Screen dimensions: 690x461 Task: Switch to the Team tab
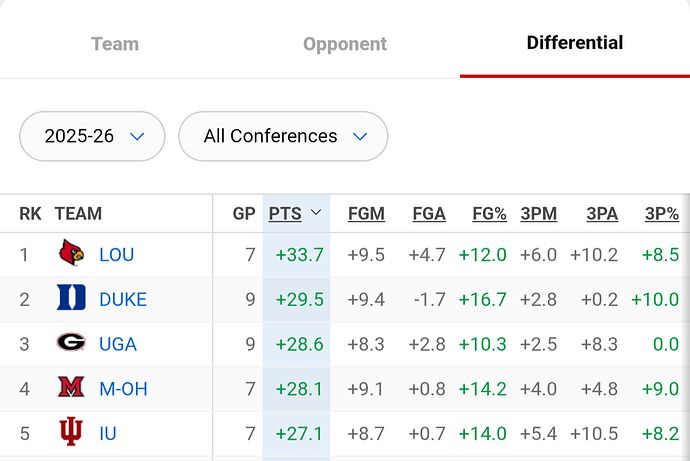click(x=115, y=44)
